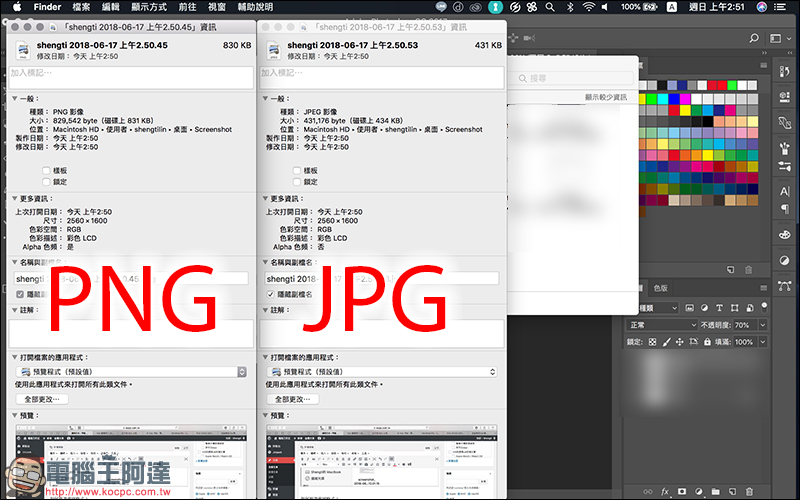Open the Paths panel icon
Image resolution: width=800 pixels, height=500 pixels.
click(x=785, y=286)
